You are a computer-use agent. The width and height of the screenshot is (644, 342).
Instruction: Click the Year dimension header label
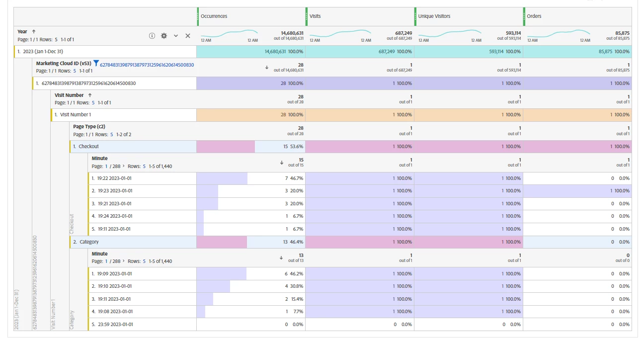(22, 31)
